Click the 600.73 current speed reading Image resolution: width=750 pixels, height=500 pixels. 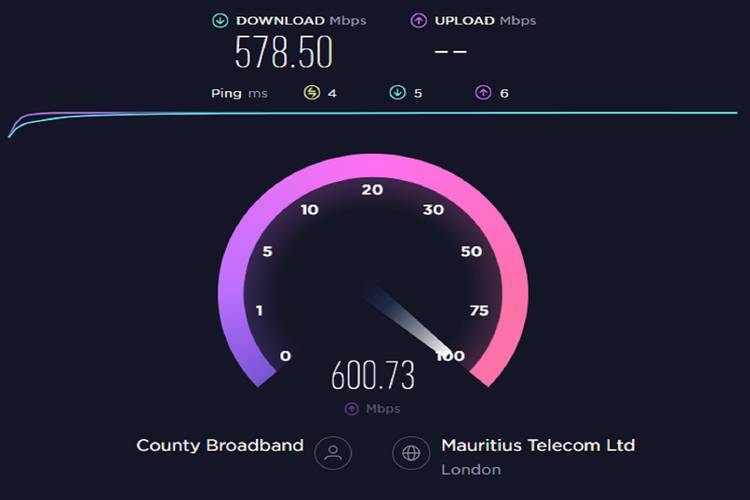373,376
